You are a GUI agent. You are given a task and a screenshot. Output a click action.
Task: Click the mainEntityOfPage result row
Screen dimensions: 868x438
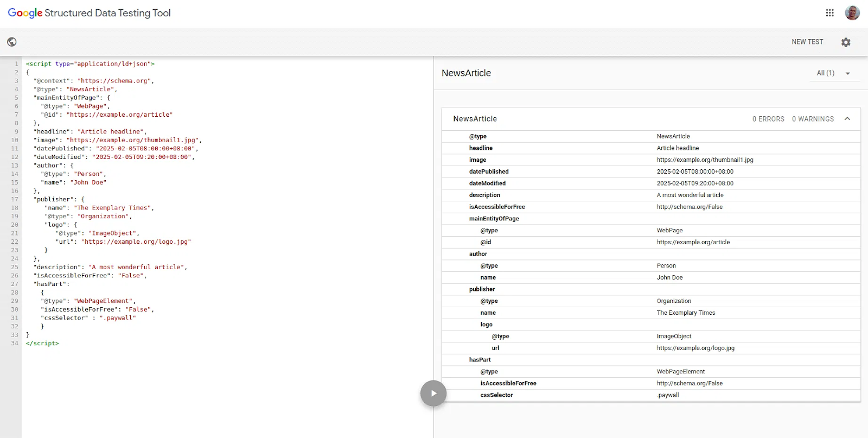point(651,219)
